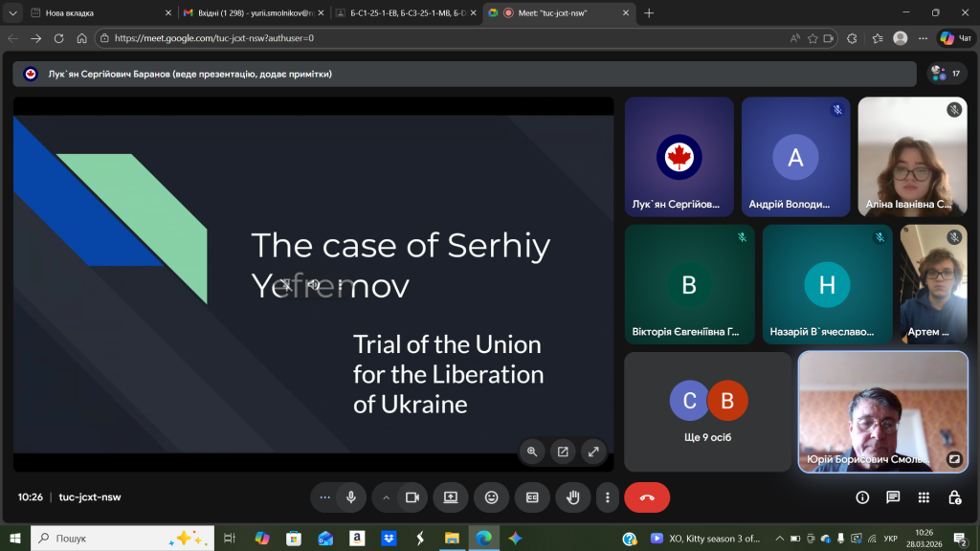Expand video settings arrow beside camera
The image size is (980, 551).
(387, 497)
